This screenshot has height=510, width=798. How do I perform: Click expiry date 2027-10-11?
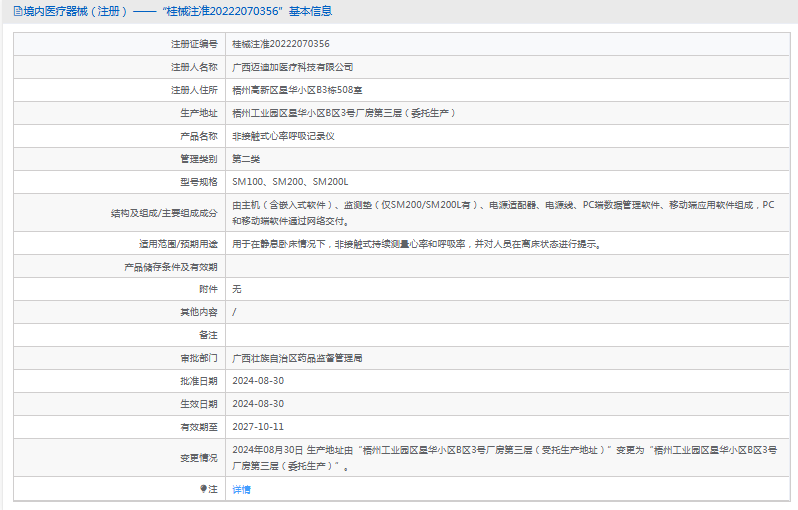pyautogui.click(x=258, y=427)
